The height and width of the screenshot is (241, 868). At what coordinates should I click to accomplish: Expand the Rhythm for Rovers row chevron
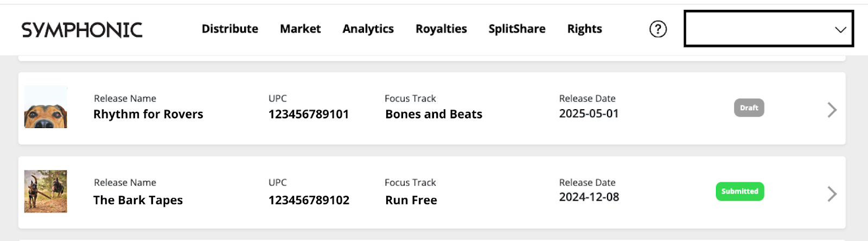[x=832, y=110]
